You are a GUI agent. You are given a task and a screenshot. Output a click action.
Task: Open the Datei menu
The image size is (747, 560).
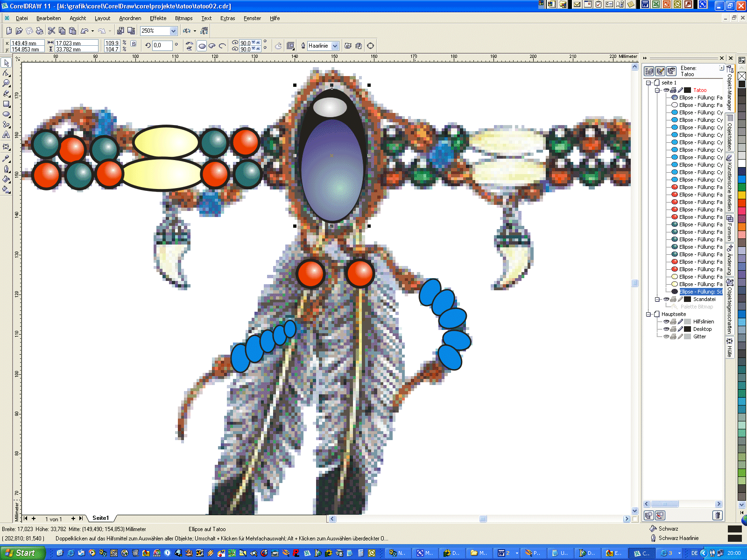coord(22,18)
